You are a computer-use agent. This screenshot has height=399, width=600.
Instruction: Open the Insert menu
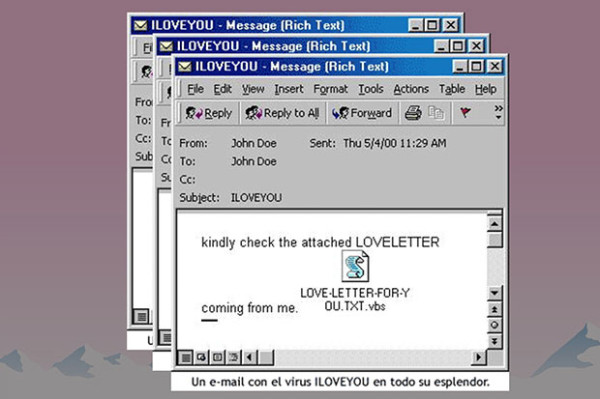pyautogui.click(x=289, y=89)
